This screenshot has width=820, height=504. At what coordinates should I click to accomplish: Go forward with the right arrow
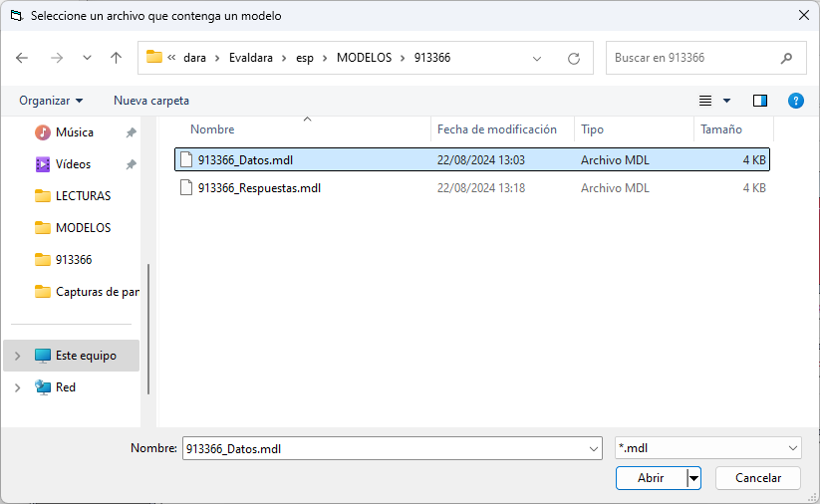pyautogui.click(x=57, y=58)
